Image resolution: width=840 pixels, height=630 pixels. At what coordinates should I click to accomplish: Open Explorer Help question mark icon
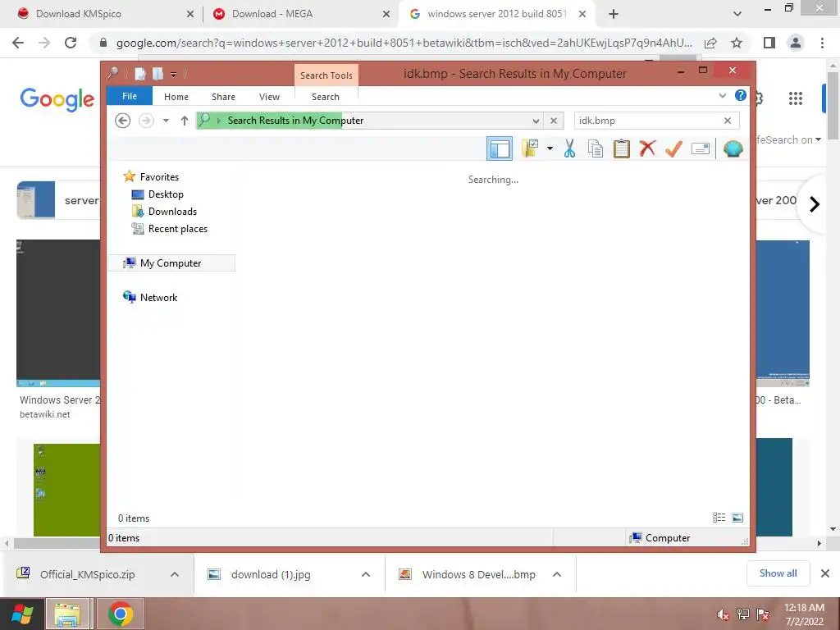click(x=741, y=95)
